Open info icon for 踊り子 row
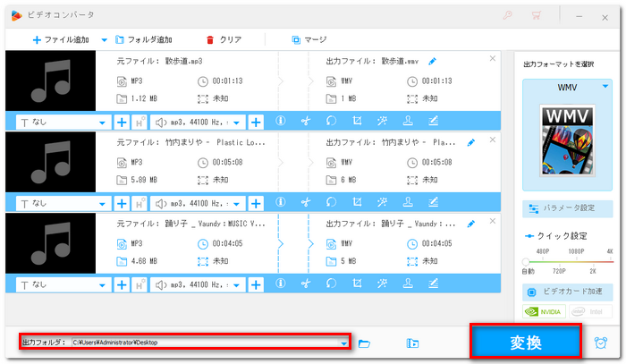 pyautogui.click(x=280, y=284)
